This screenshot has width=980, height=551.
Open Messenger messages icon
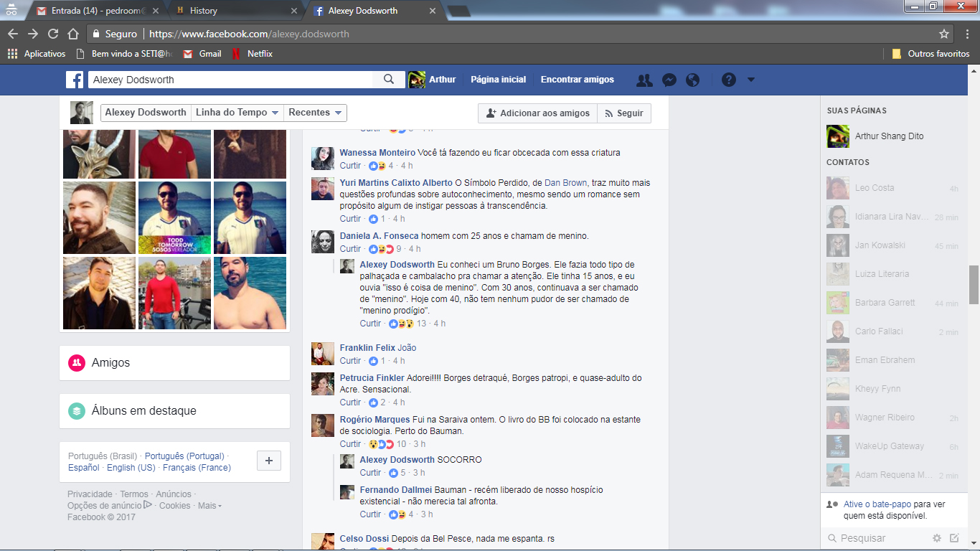(x=669, y=80)
